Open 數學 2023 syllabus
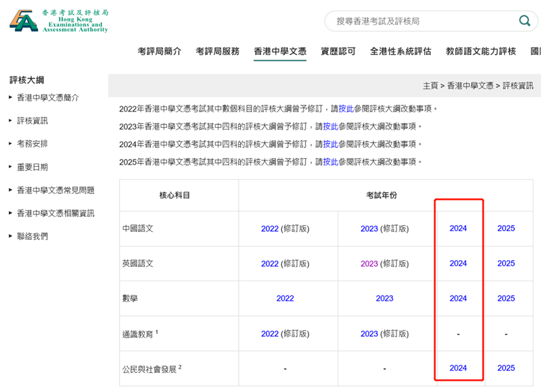The image size is (541, 392). click(384, 299)
